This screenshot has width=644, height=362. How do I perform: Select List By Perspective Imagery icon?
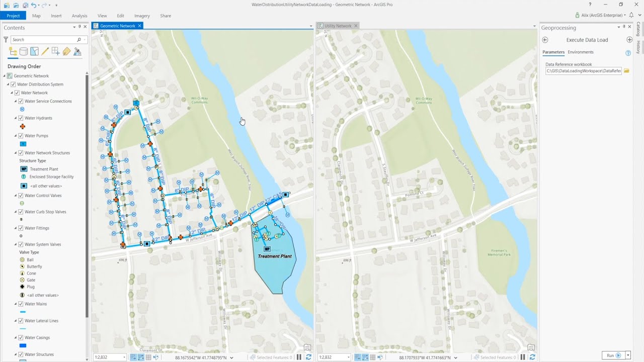(77, 51)
